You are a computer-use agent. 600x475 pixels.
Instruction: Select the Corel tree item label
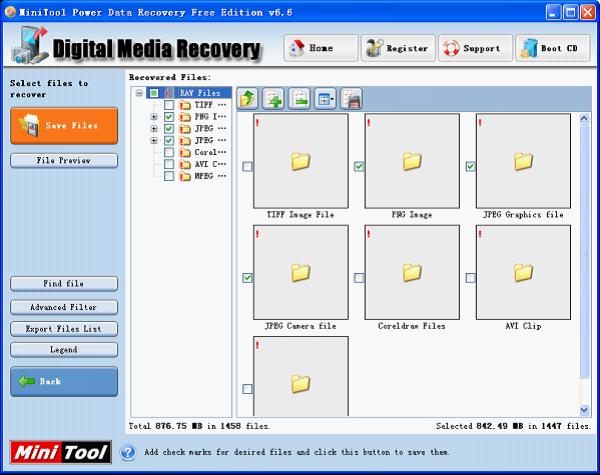click(x=210, y=152)
